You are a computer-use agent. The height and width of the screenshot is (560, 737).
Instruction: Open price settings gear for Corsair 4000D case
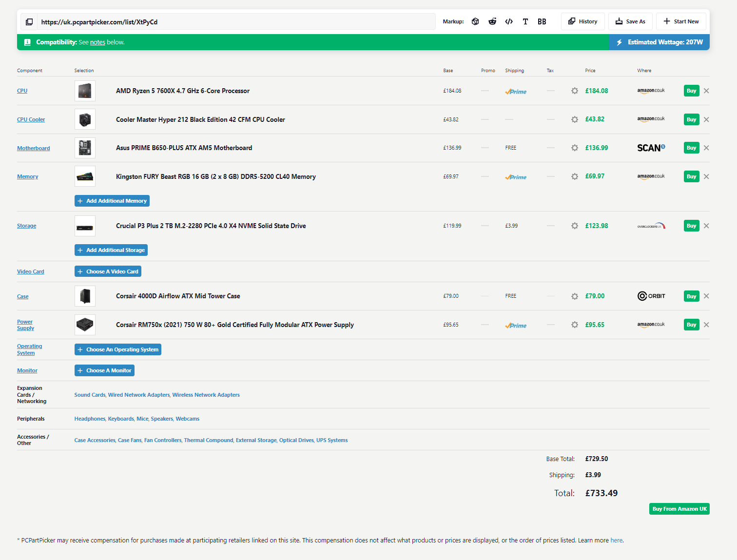(x=575, y=296)
